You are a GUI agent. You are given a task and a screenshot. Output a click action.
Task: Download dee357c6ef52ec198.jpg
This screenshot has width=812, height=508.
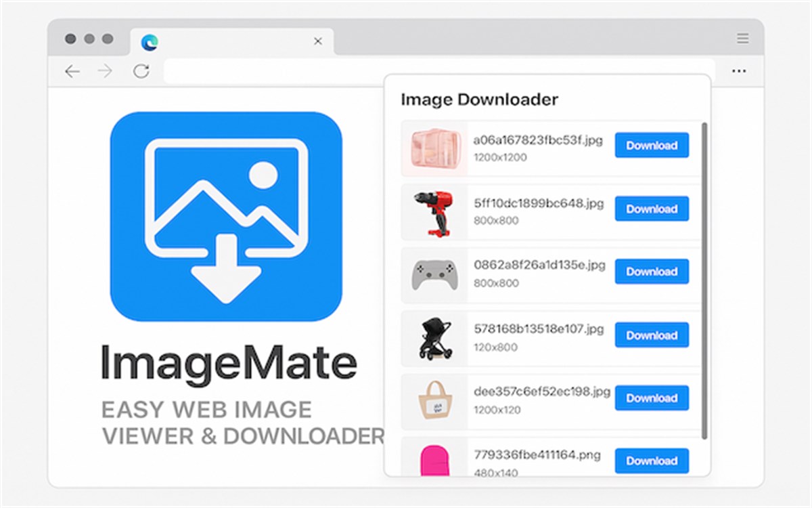tap(652, 398)
